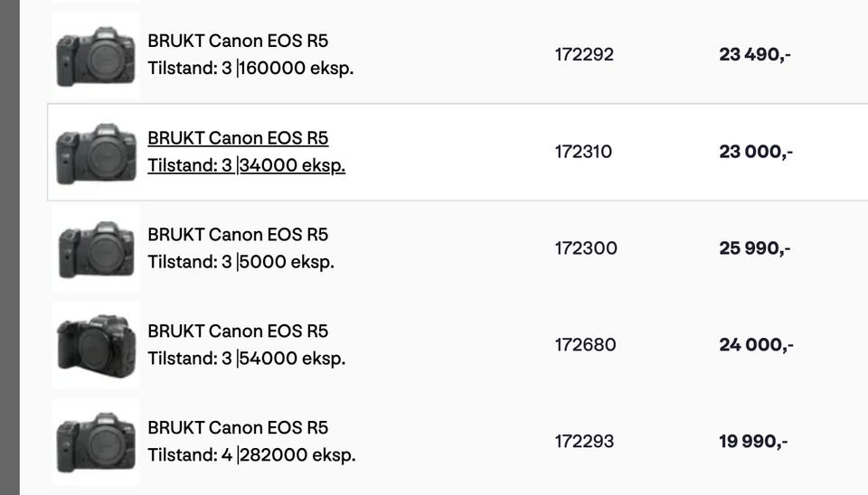Click camera thumbnail for item 172680
This screenshot has height=495, width=868.
pyautogui.click(x=95, y=345)
